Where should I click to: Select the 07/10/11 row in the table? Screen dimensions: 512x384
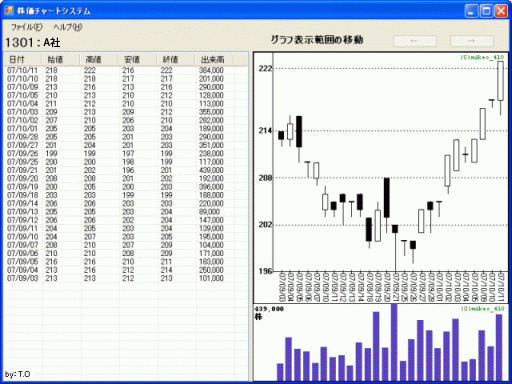pyautogui.click(x=126, y=70)
